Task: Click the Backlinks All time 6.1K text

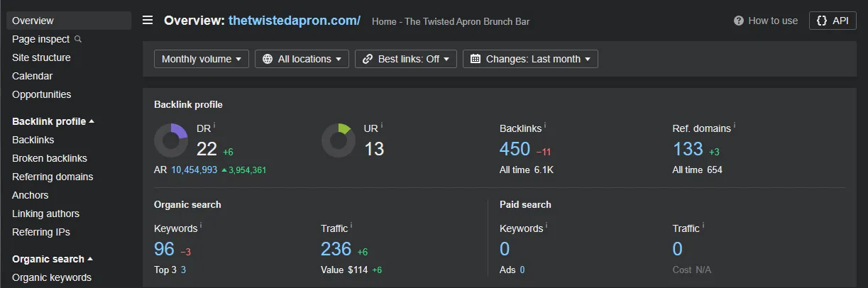Action: pos(527,170)
